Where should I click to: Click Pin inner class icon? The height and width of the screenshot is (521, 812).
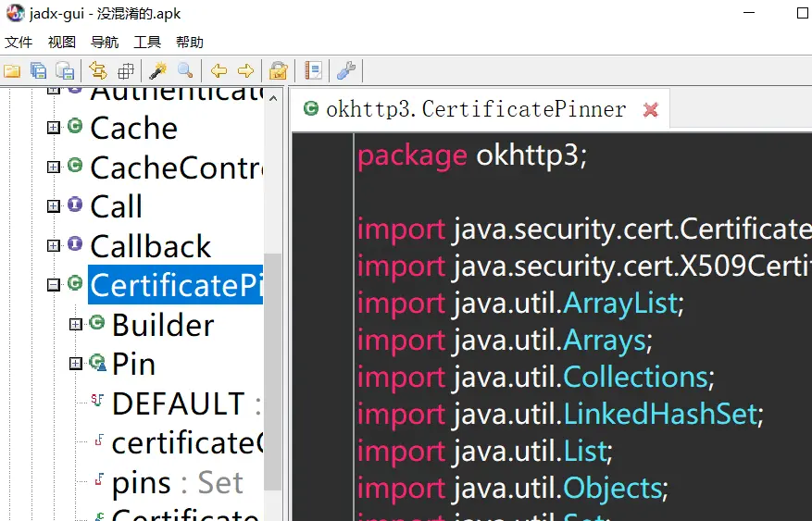(97, 362)
